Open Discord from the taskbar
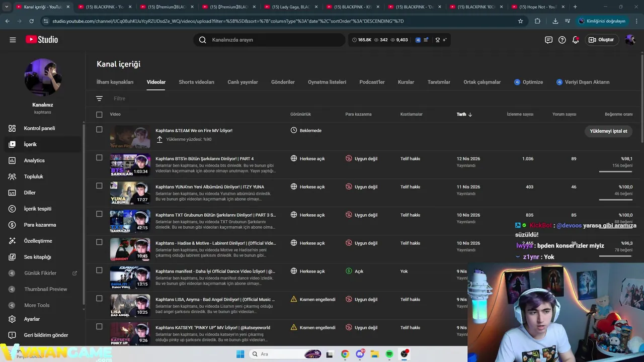This screenshot has height=362, width=644. coord(360,354)
